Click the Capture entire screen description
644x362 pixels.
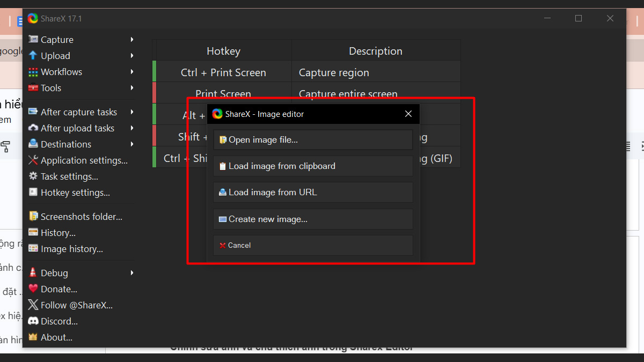click(x=348, y=94)
